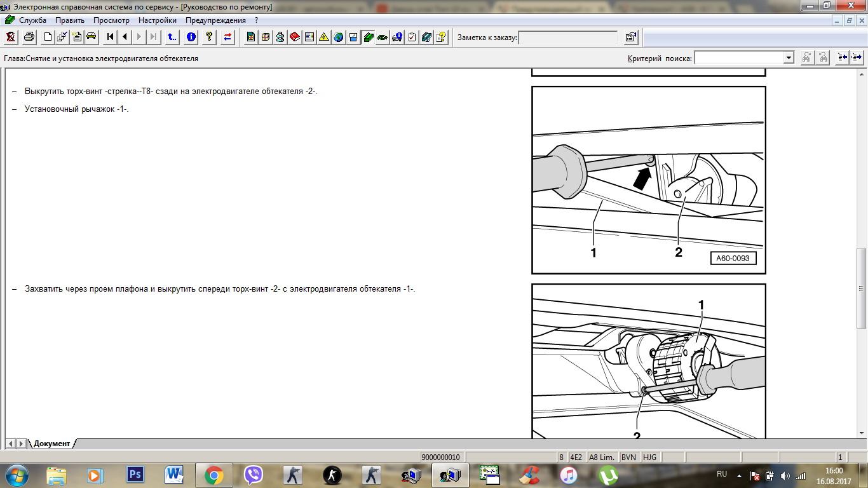Open the Служба menu
Image resolution: width=868 pixels, height=488 pixels.
pos(32,20)
